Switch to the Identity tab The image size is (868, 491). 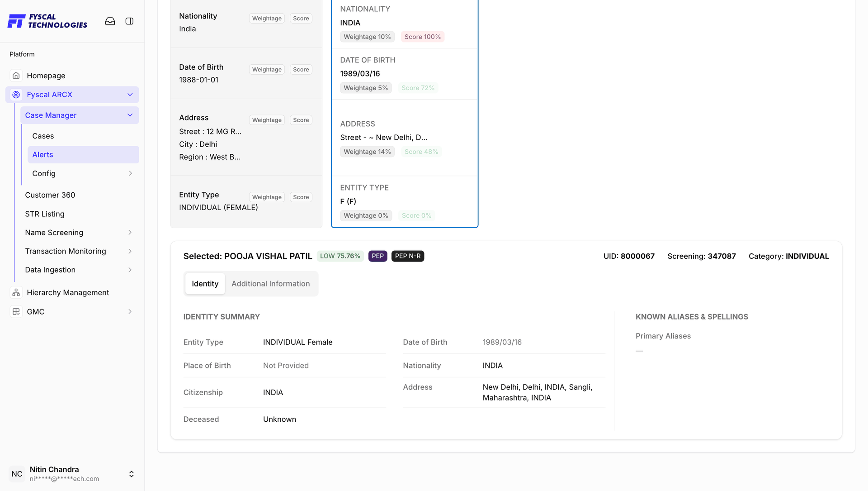[205, 283]
